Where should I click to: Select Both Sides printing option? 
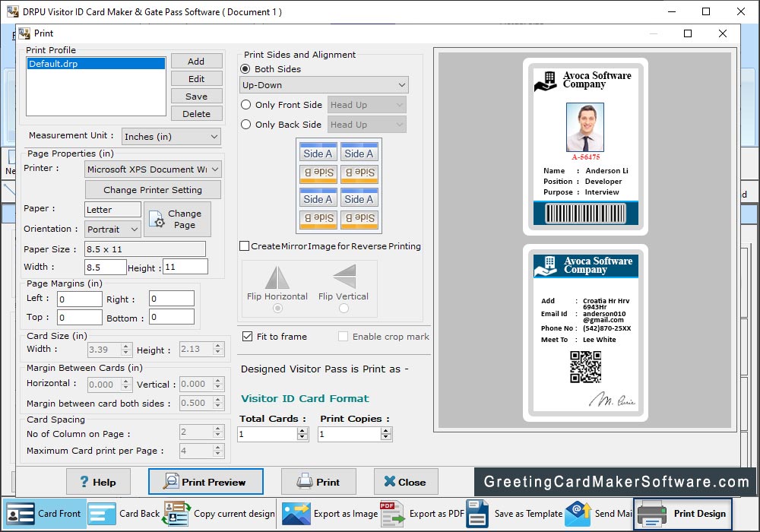tap(245, 69)
